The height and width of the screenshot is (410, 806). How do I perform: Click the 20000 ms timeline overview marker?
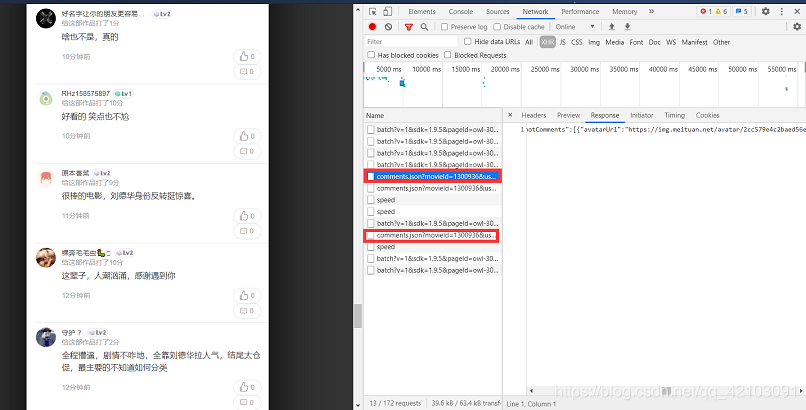(x=504, y=69)
